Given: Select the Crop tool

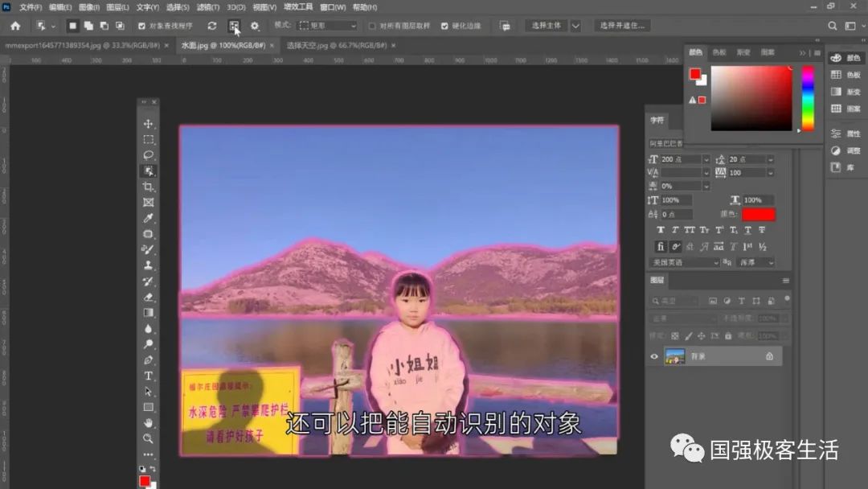Looking at the screenshot, I should tap(148, 187).
